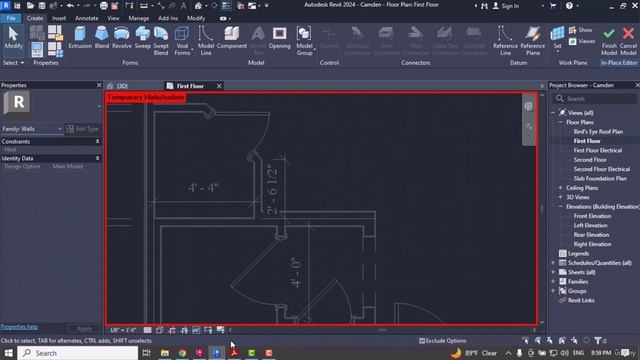The width and height of the screenshot is (640, 360).
Task: Select the Revolve form tool
Action: click(122, 38)
